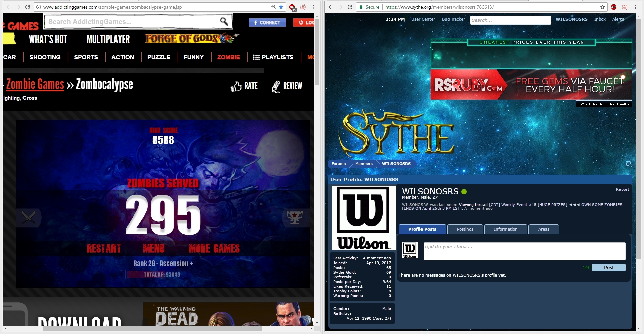Click the Sythe page vertical scrollbar
Viewport: 644px width, 334px height.
click(x=638, y=139)
